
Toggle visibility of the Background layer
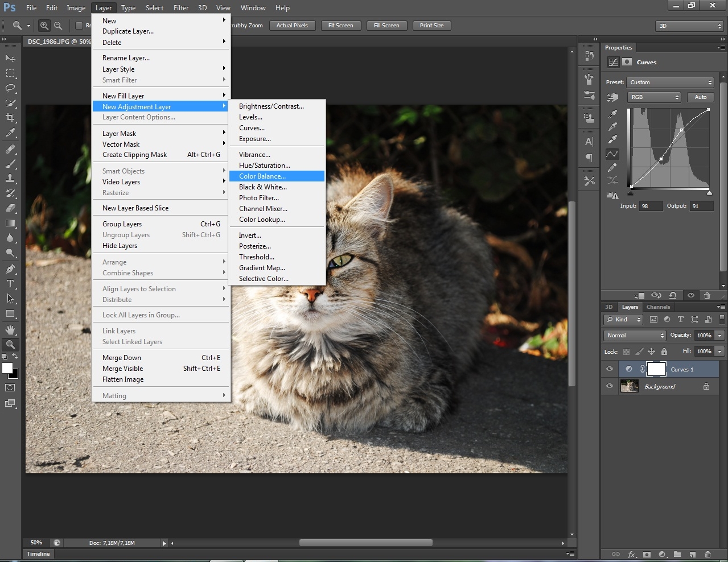coord(610,386)
